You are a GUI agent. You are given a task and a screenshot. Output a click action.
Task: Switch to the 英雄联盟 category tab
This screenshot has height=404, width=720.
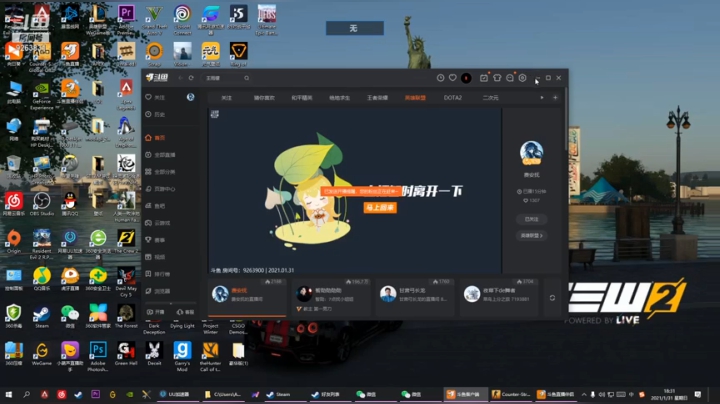pyautogui.click(x=415, y=98)
